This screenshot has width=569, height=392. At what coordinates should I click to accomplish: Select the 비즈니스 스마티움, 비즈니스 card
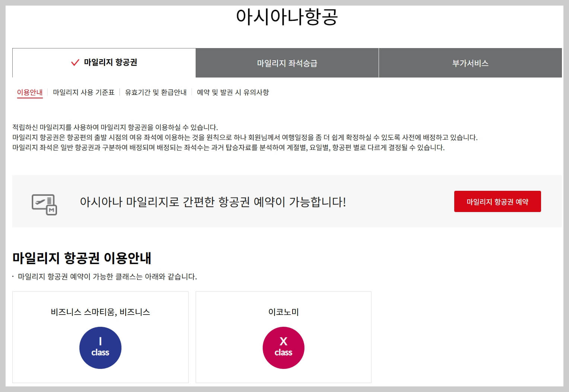coord(100,337)
